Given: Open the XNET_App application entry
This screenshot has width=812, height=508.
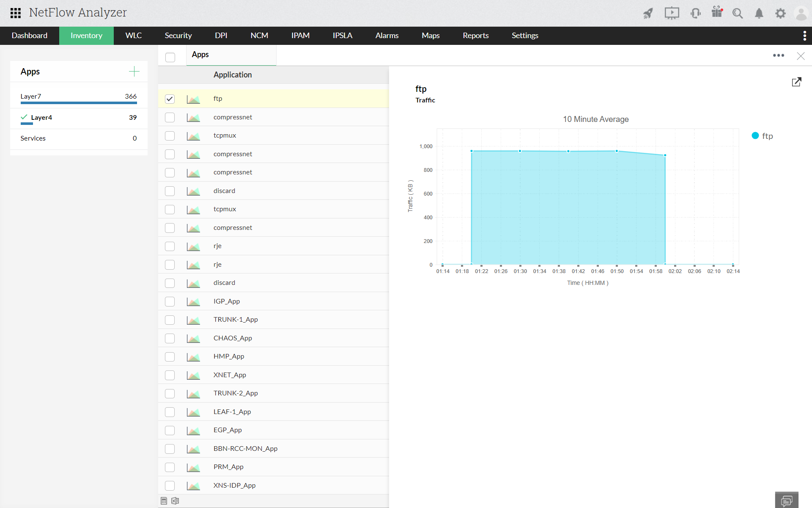Looking at the screenshot, I should pyautogui.click(x=230, y=375).
